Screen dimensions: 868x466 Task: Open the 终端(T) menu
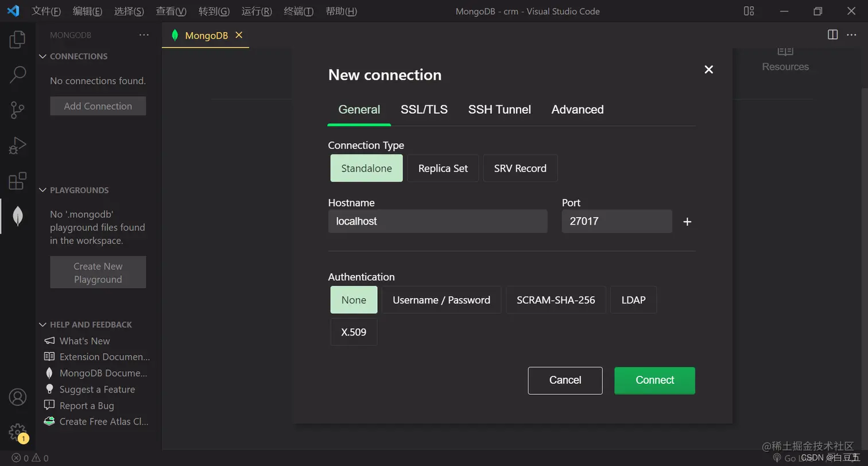(x=299, y=11)
